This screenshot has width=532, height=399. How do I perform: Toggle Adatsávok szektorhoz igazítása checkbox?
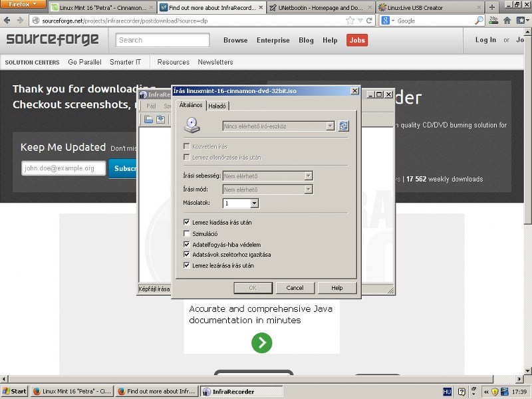pyautogui.click(x=186, y=255)
